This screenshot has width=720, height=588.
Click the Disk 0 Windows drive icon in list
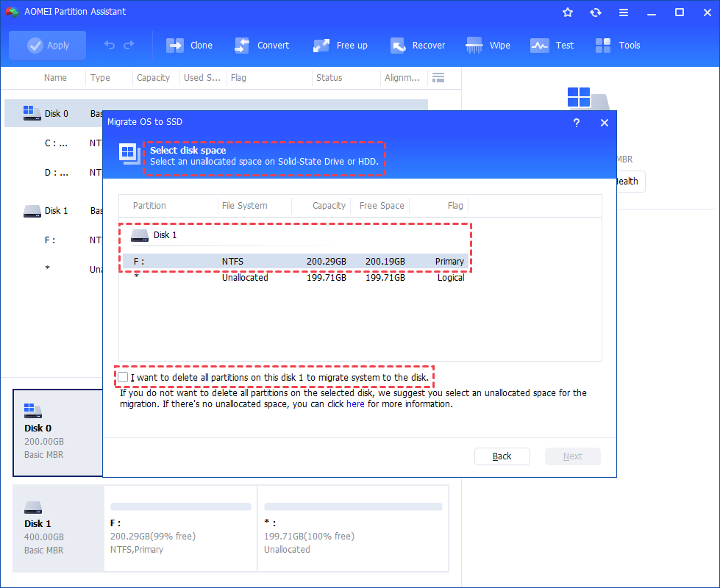[x=32, y=113]
